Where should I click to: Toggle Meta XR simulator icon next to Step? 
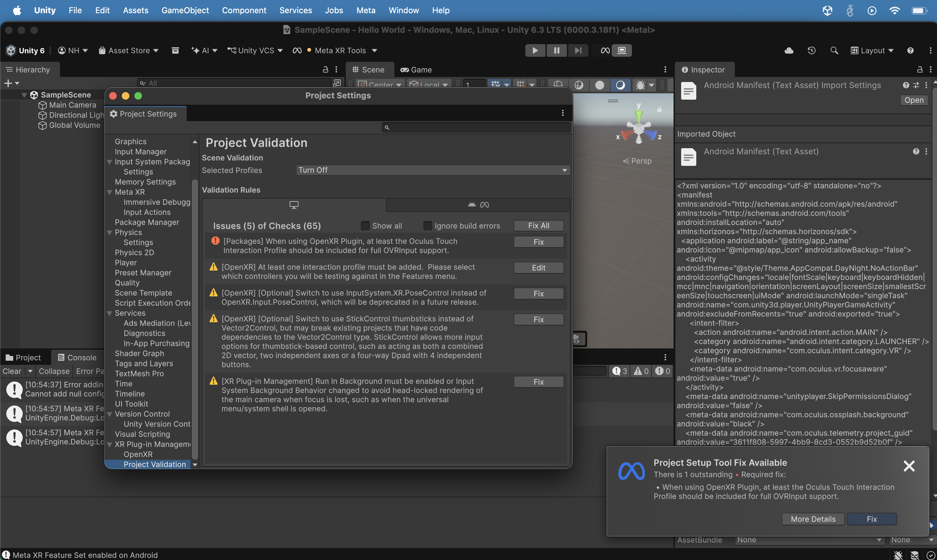click(x=605, y=50)
